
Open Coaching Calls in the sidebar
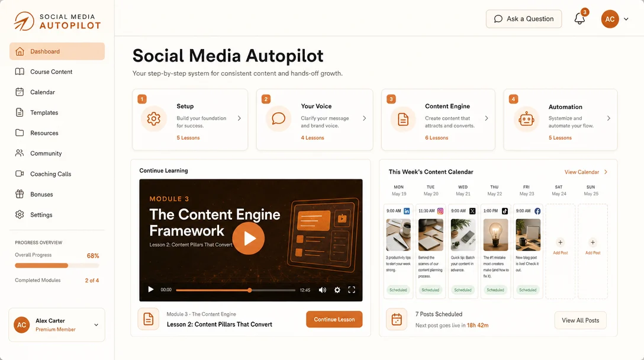click(57, 174)
